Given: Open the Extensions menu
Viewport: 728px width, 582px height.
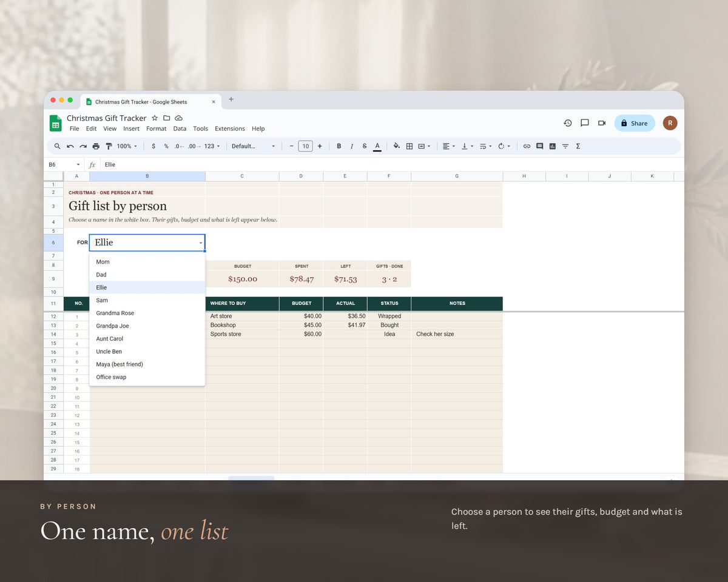Looking at the screenshot, I should click(230, 129).
